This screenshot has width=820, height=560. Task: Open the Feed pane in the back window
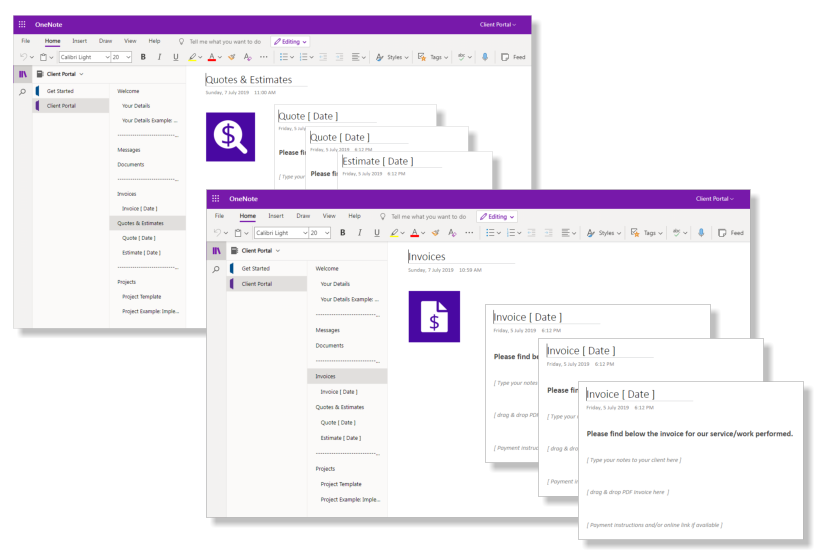(x=514, y=57)
